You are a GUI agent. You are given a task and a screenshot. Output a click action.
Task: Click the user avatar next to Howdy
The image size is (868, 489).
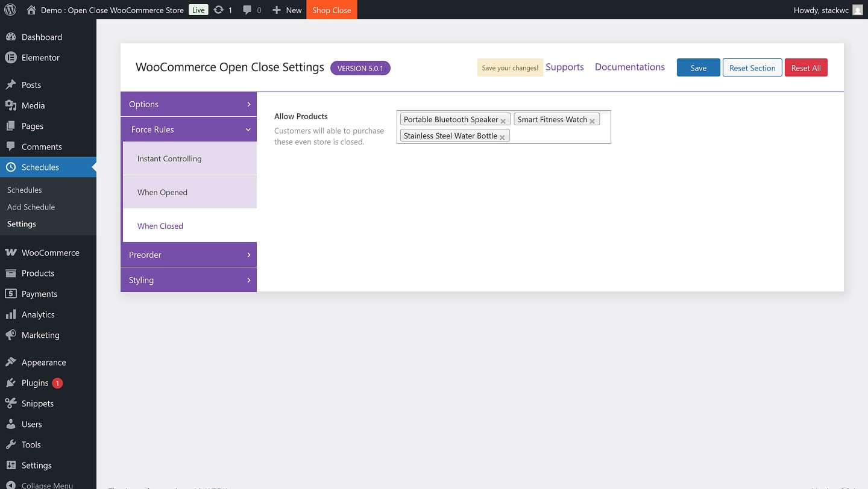pyautogui.click(x=858, y=10)
